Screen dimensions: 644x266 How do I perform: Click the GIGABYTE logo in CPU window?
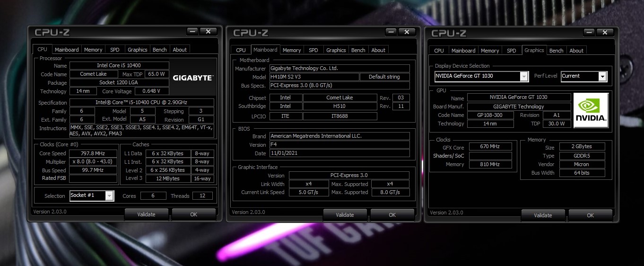[192, 78]
